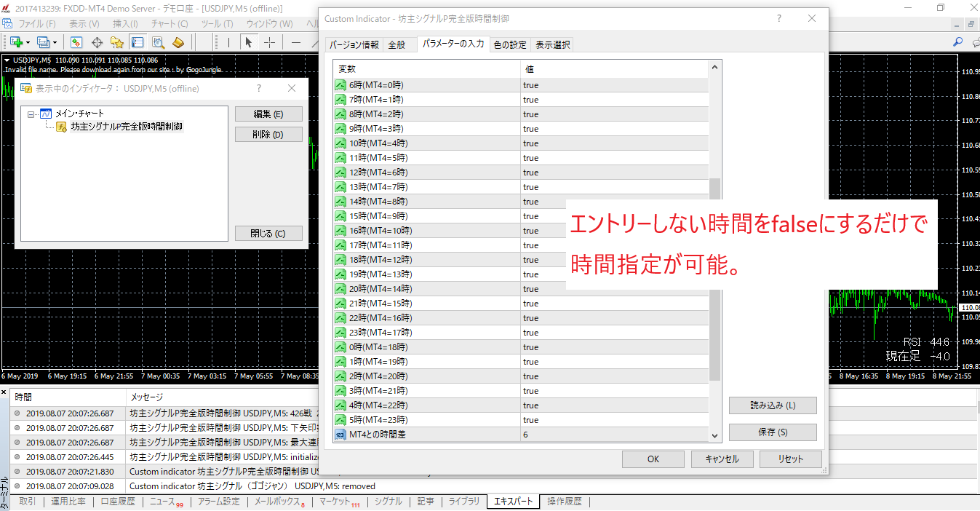Open Strategy Tester magnifier icon
Screen dimensions: 980x511
pos(157,42)
